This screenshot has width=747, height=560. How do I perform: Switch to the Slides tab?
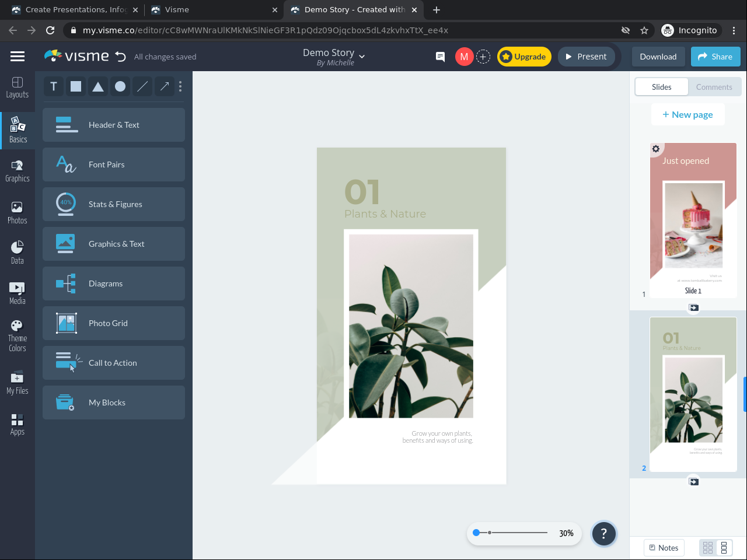point(662,87)
